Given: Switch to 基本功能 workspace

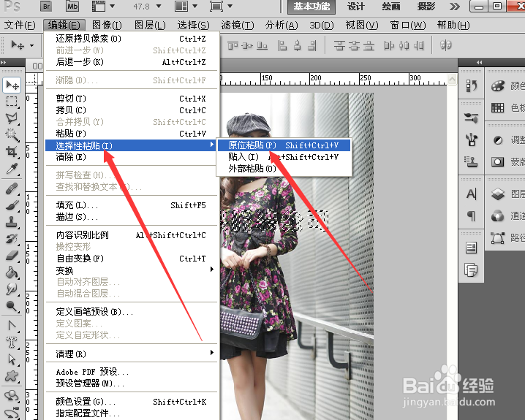Looking at the screenshot, I should [311, 7].
